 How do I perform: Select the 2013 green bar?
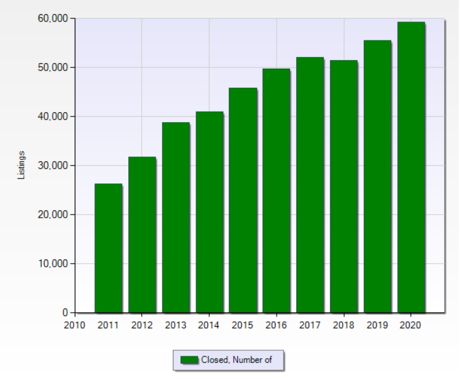pos(176,217)
